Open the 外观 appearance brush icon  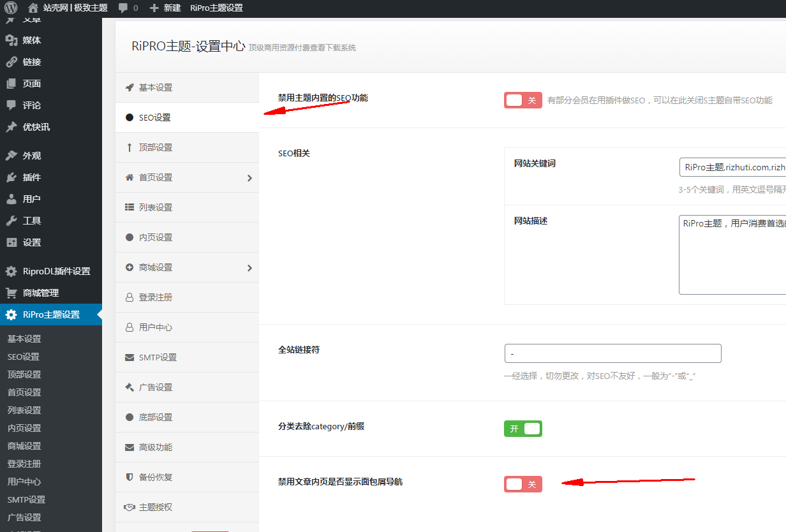(x=11, y=156)
